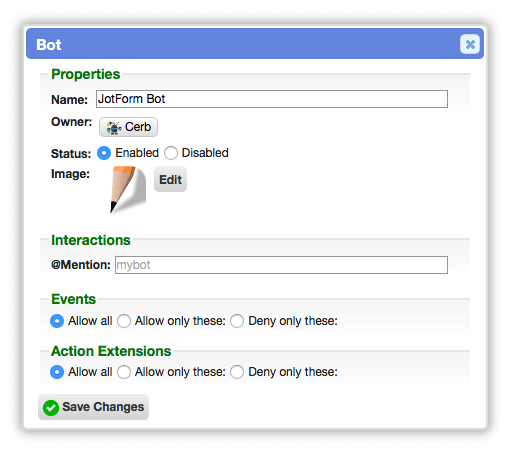Click the Cerb bot owner icon
The width and height of the screenshot is (508, 449).
click(x=114, y=127)
